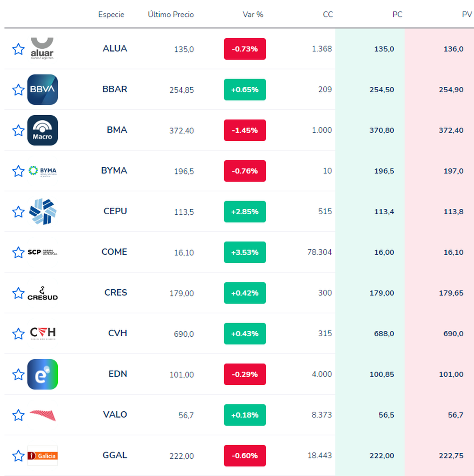Select the SCP Sociedad Comercial logo
474x476 pixels.
[x=42, y=252]
